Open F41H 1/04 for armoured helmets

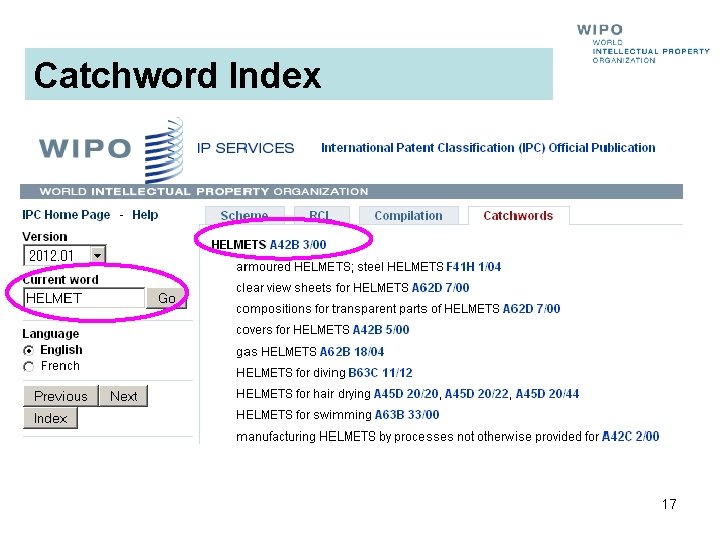[x=473, y=267]
